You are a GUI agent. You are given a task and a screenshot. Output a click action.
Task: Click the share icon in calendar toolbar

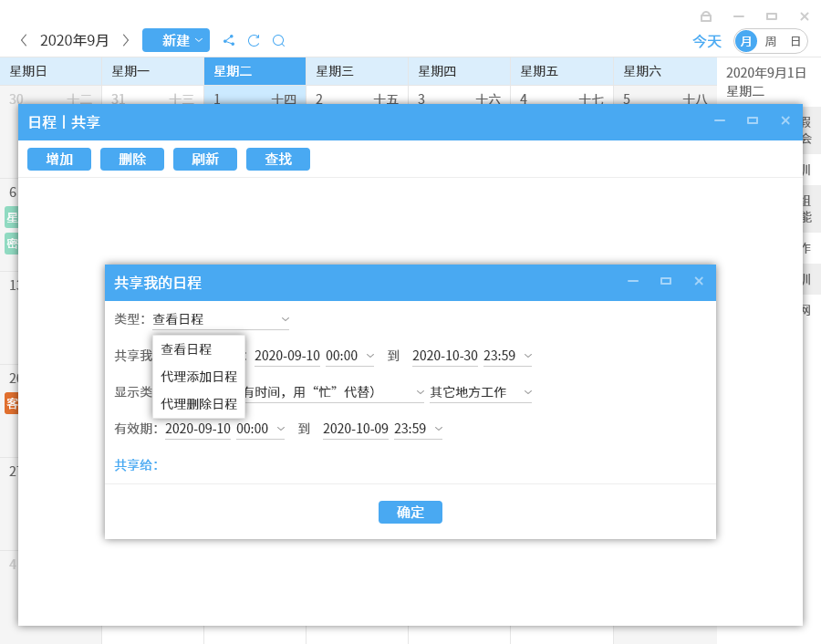(x=229, y=40)
